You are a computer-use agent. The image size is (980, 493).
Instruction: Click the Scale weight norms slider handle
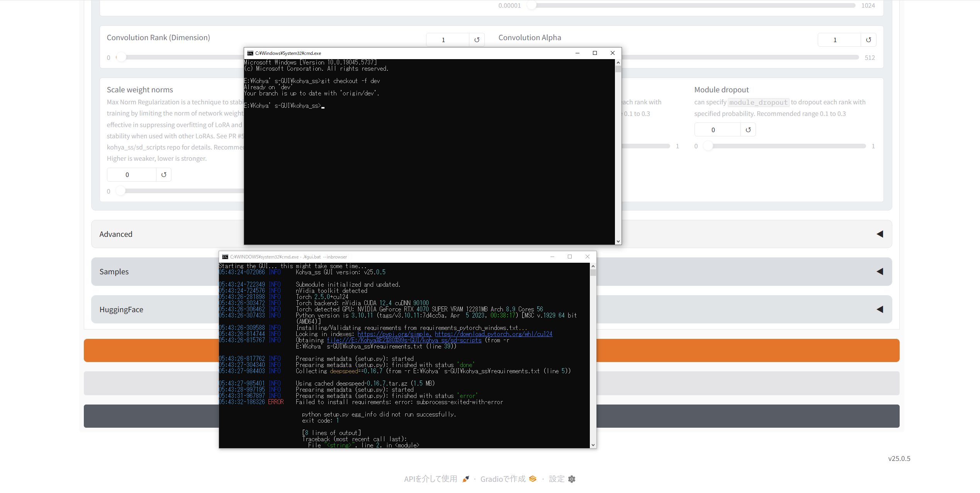121,191
